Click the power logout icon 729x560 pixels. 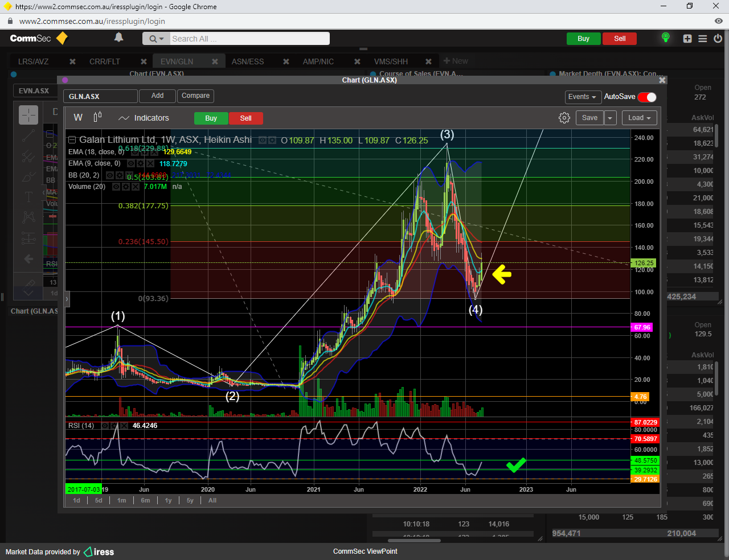click(x=718, y=38)
